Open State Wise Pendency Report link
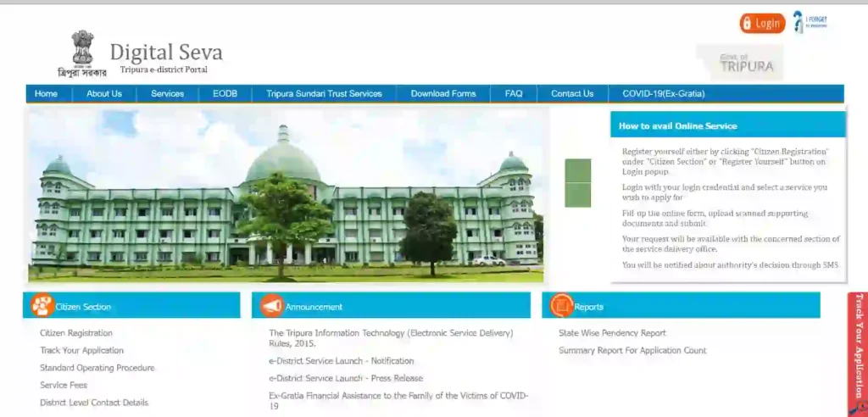868x417 pixels. [x=612, y=333]
